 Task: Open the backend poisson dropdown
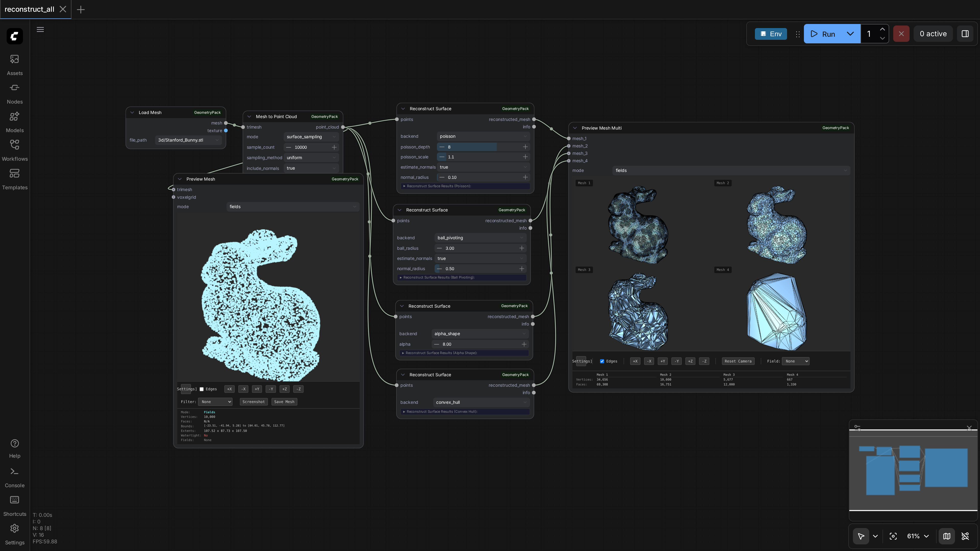(x=483, y=136)
